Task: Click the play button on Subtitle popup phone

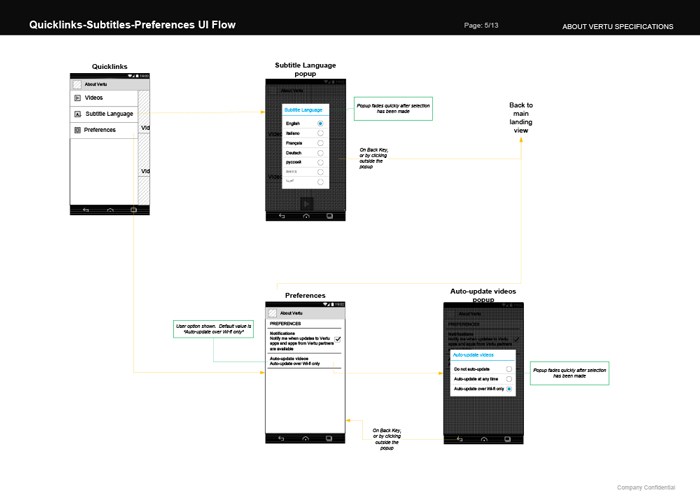Action: click(306, 204)
